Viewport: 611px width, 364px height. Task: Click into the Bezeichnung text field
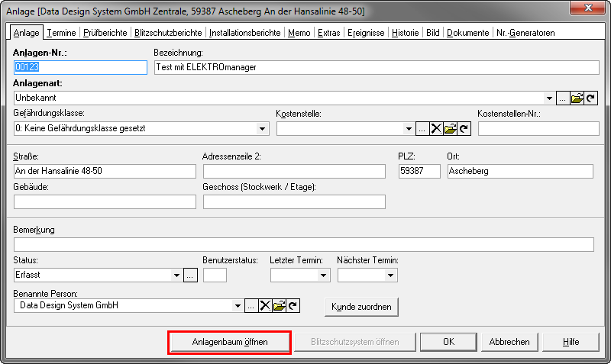tap(373, 67)
